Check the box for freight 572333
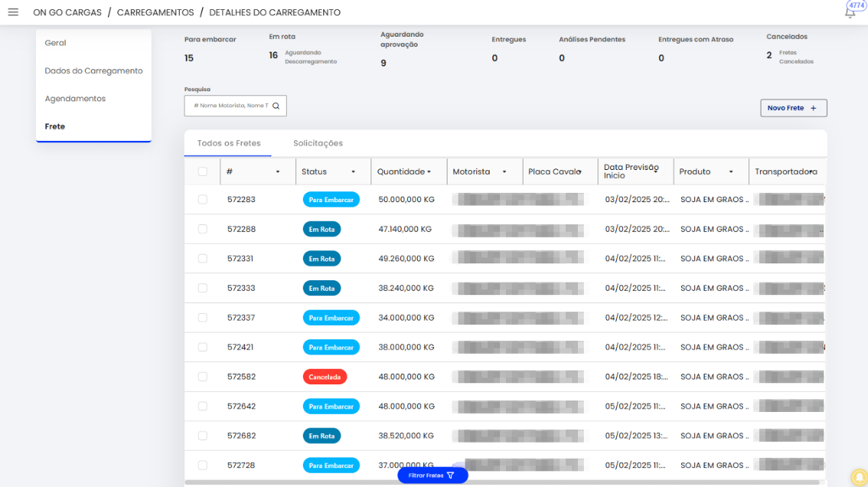Viewport: 868px width, 487px height. tap(203, 288)
